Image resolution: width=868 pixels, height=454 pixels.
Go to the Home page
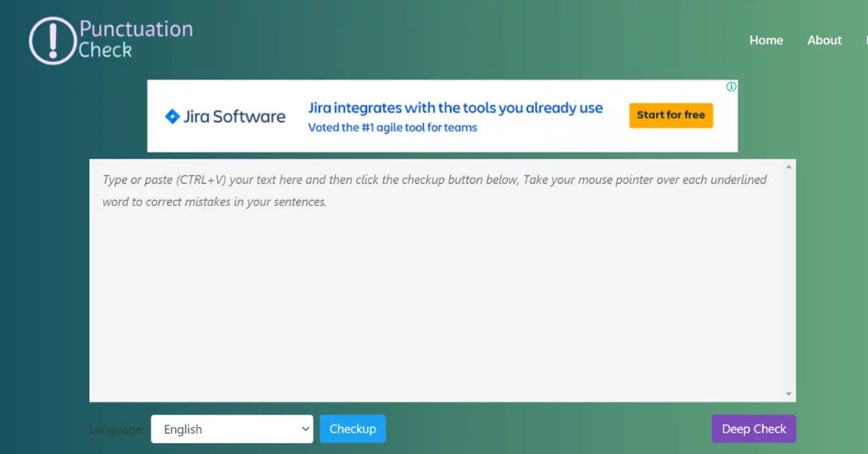tap(765, 40)
